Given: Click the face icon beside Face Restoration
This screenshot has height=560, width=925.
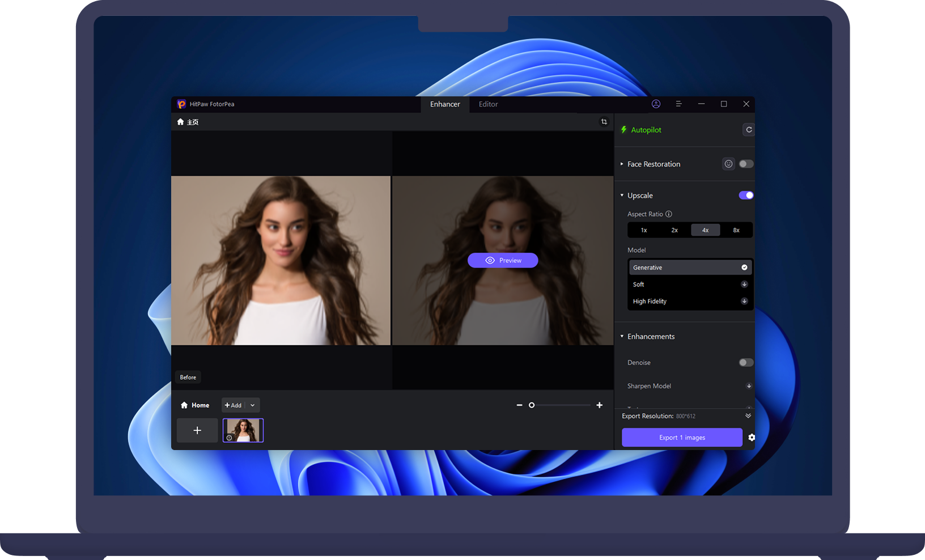Looking at the screenshot, I should 728,164.
